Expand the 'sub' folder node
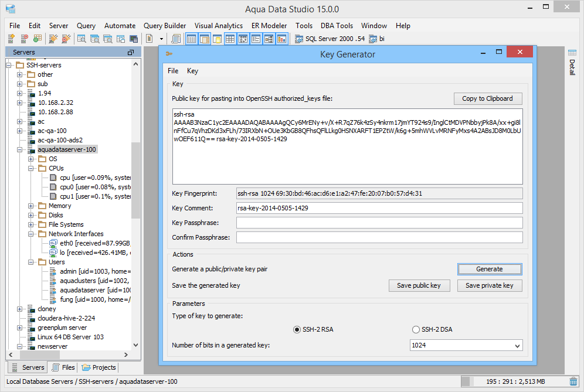Screen dimensions: 584x392 19,84
